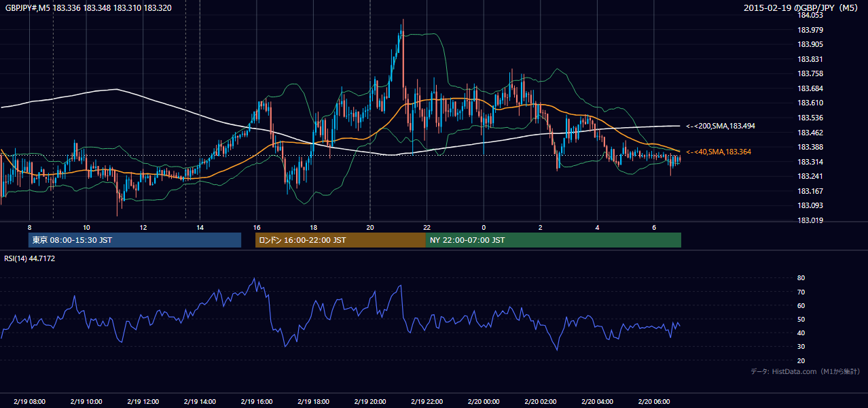
Task: Select the ロンドン 16:00-22:00 JST session bar
Action: pos(340,240)
